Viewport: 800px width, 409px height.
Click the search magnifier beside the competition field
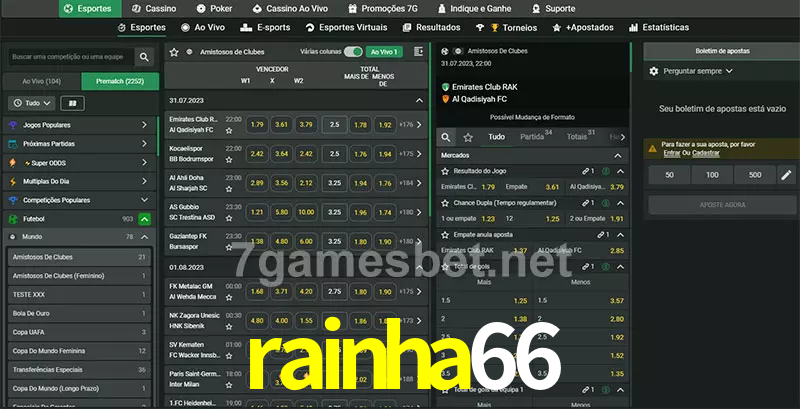(x=145, y=58)
